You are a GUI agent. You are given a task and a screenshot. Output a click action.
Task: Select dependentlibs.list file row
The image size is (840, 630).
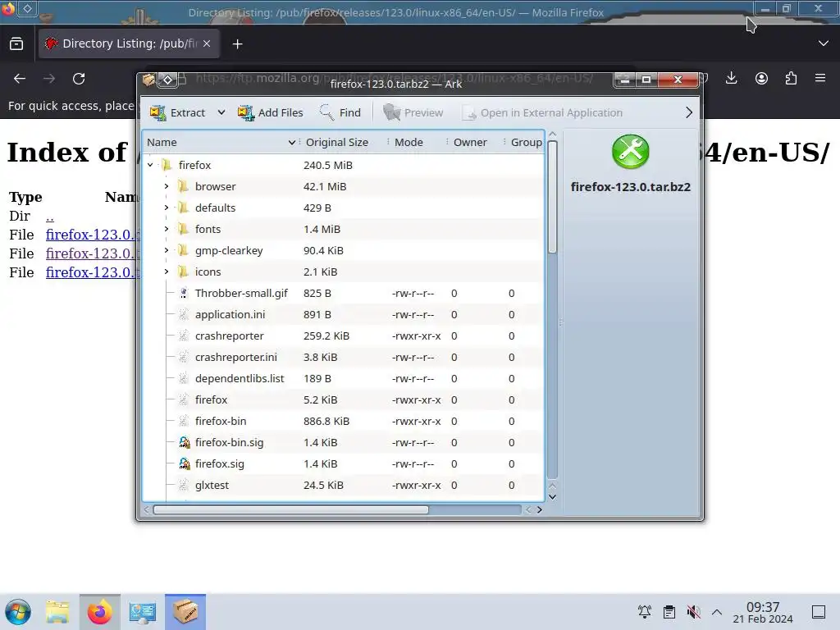[x=344, y=378]
